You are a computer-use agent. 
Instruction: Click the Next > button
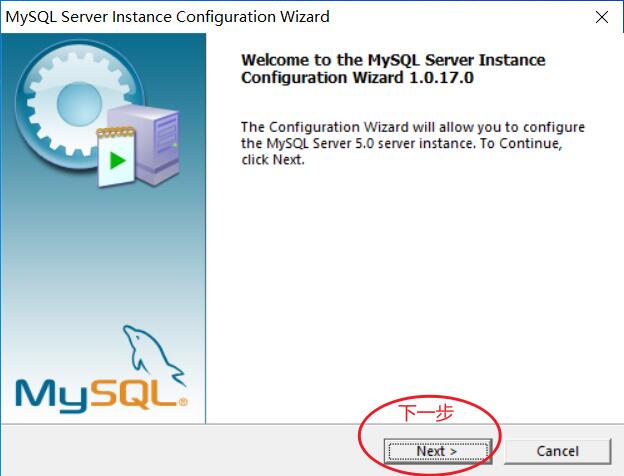click(x=438, y=451)
